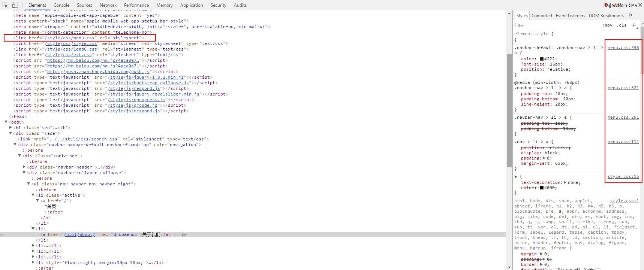644x270 pixels.
Task: Open color picker for #222 swatch
Action: click(542, 59)
